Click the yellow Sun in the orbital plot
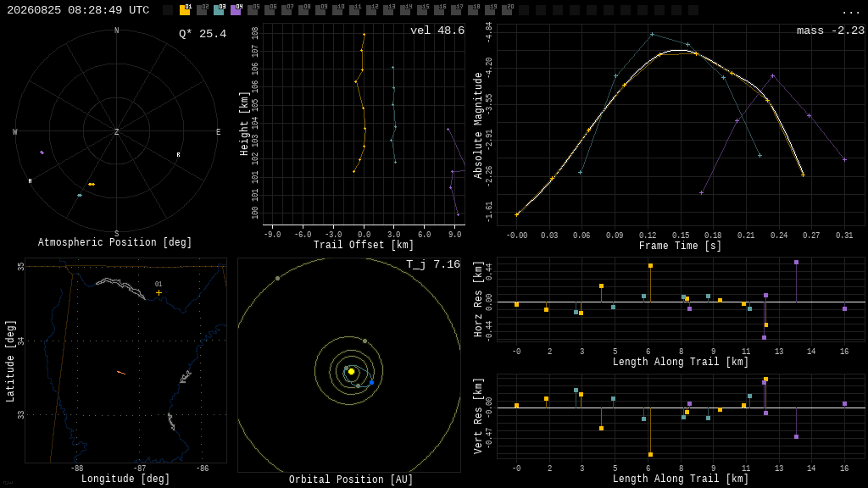The image size is (868, 488). tap(351, 371)
